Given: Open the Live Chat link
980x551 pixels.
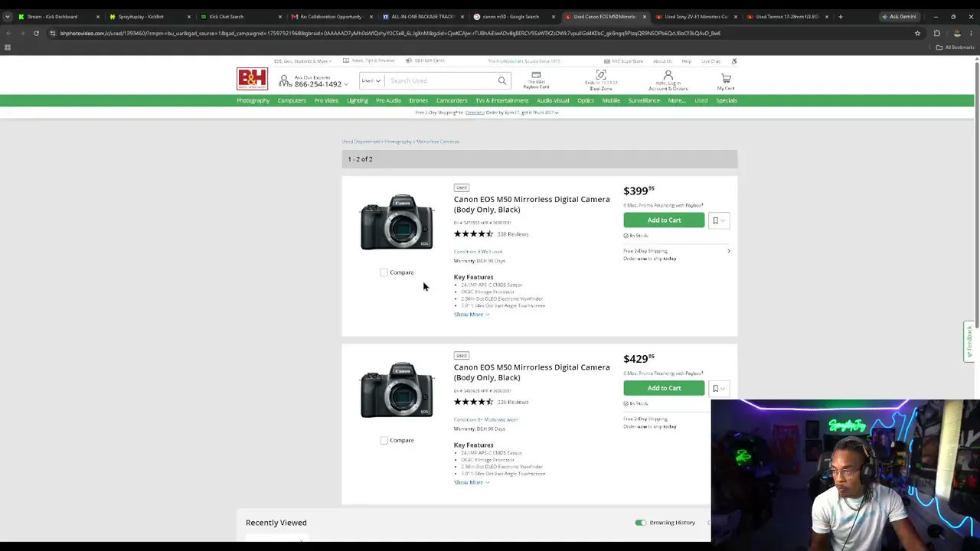Looking at the screenshot, I should click(x=710, y=61).
